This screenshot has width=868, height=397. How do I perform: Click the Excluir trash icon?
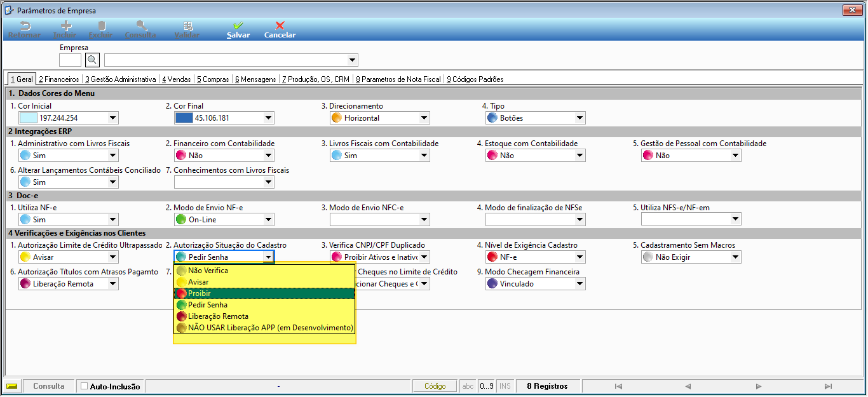pyautogui.click(x=100, y=26)
